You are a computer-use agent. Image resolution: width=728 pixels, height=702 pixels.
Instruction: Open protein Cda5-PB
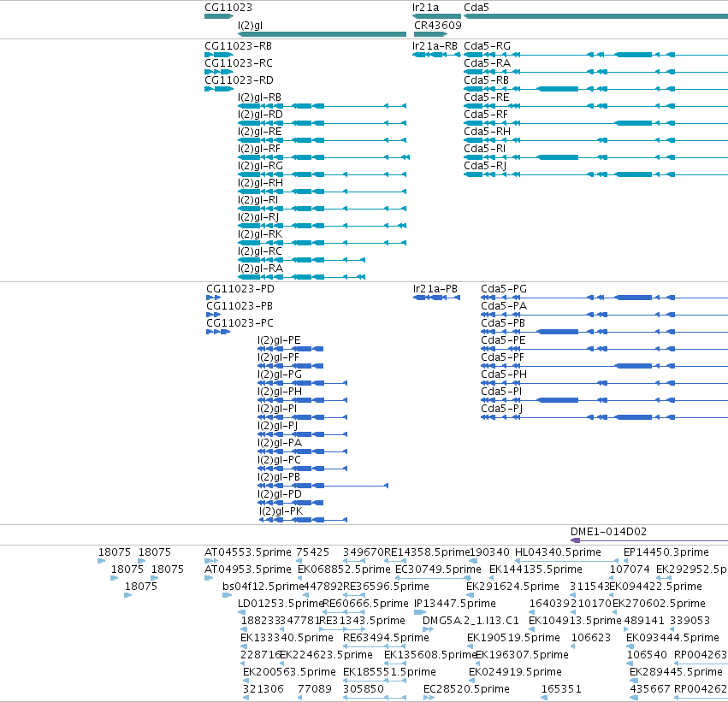pyautogui.click(x=605, y=332)
